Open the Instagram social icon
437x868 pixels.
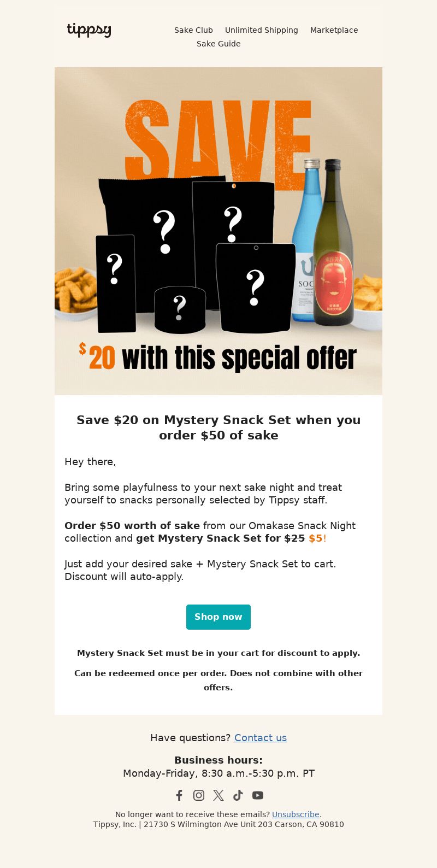pyautogui.click(x=199, y=795)
